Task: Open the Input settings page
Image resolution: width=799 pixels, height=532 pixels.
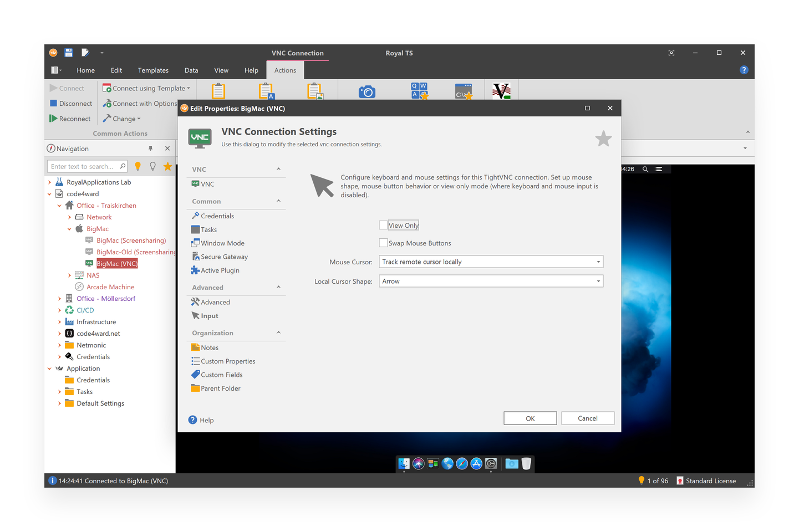Action: point(208,315)
